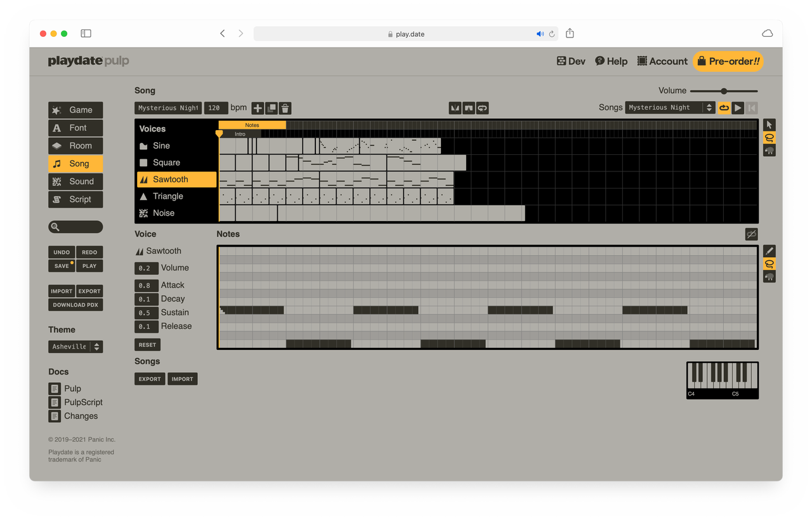The width and height of the screenshot is (812, 520).
Task: Click the Download PDX button
Action: tap(75, 305)
